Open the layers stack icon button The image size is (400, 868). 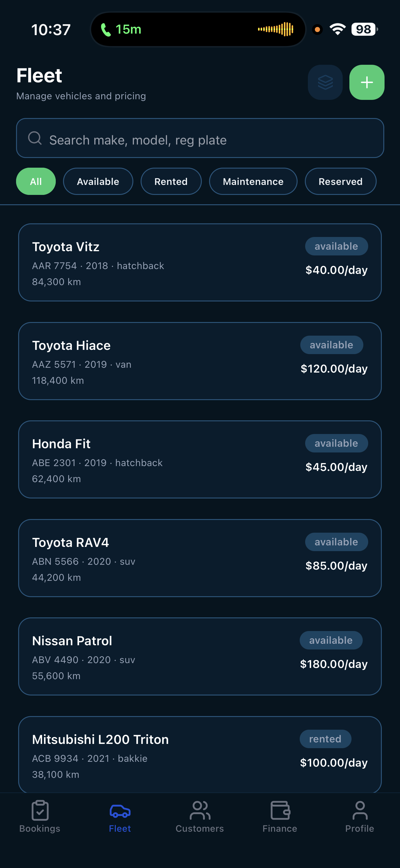pos(325,82)
